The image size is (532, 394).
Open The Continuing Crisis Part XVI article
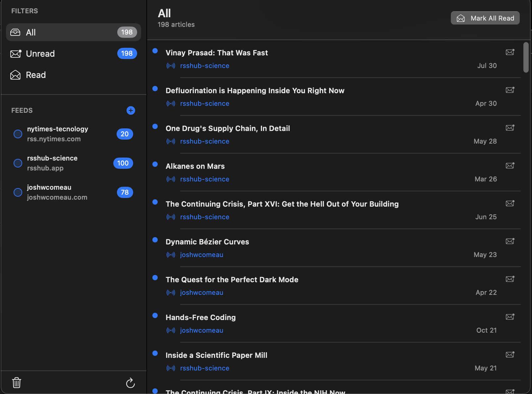(282, 204)
